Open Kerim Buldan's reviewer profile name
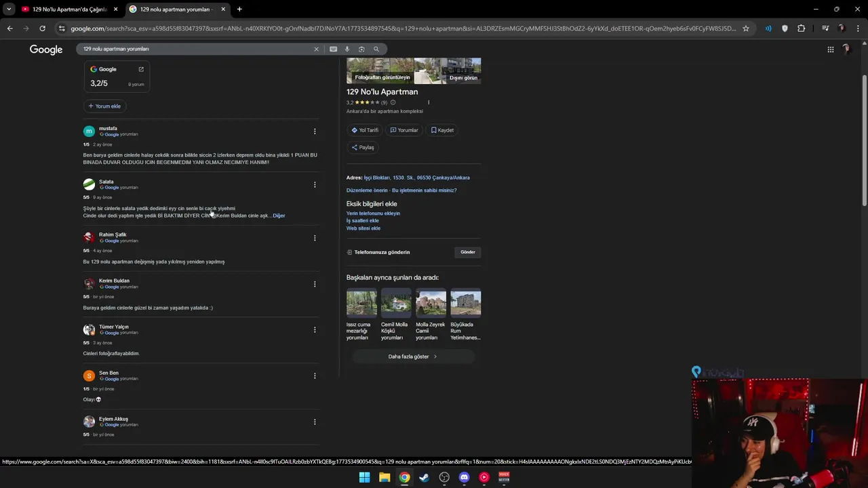Screen dimensions: 868x488 pos(114,281)
